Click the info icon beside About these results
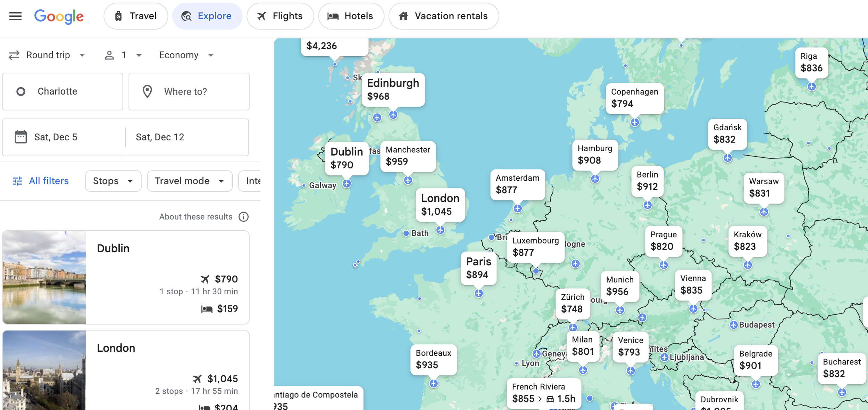 pos(244,217)
